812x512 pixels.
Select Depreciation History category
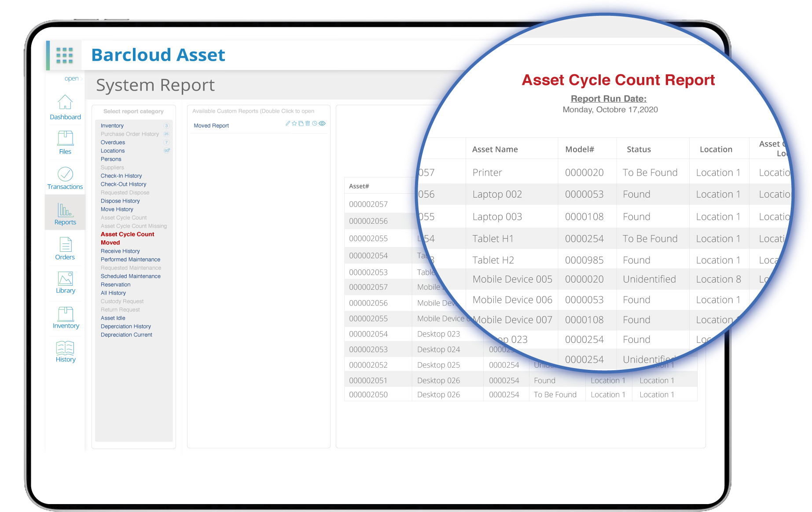(x=126, y=327)
